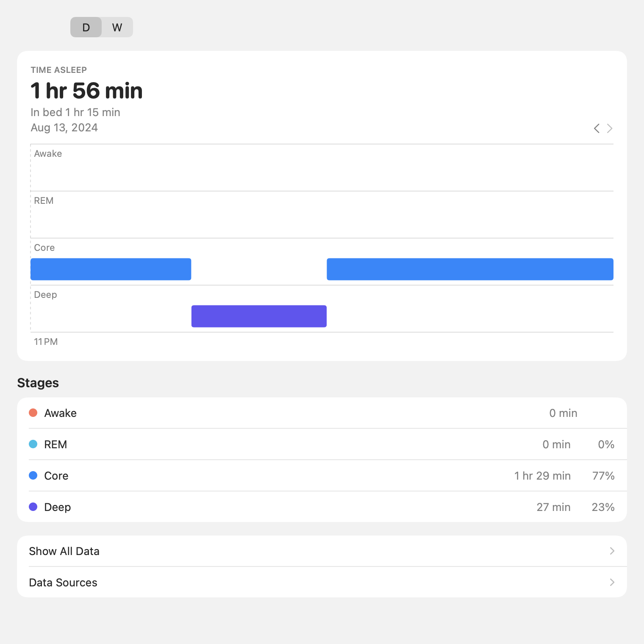Click the date 'Aug 13, 2024'

click(x=64, y=128)
